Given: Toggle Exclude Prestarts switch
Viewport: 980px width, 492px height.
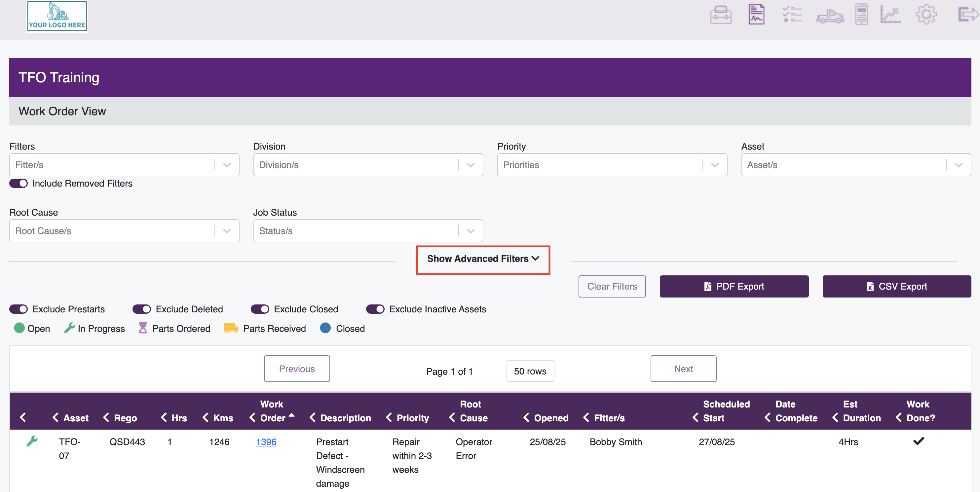Looking at the screenshot, I should (19, 309).
